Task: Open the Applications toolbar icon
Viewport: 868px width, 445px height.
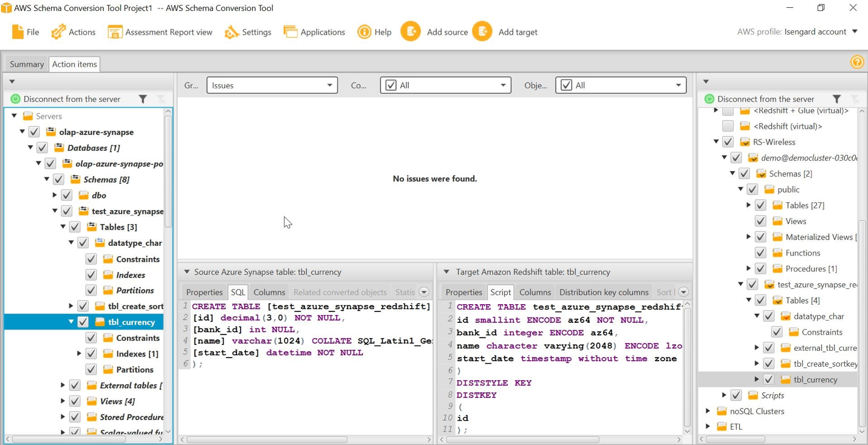Action: click(x=290, y=32)
